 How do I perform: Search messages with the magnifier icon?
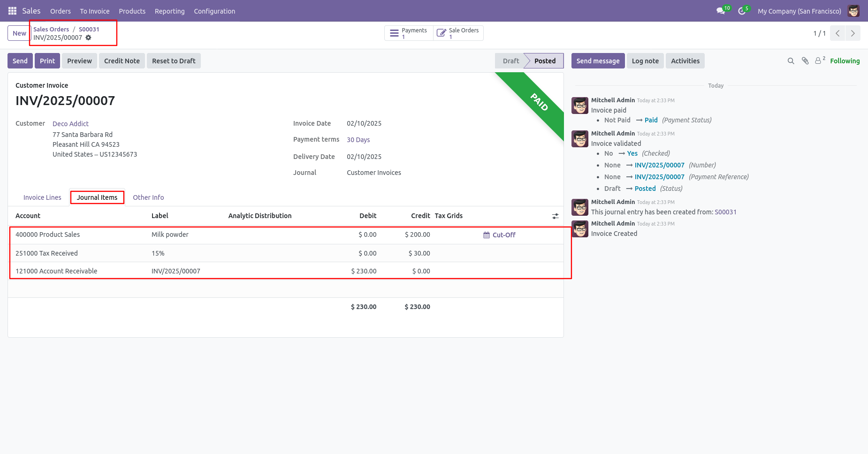[791, 61]
